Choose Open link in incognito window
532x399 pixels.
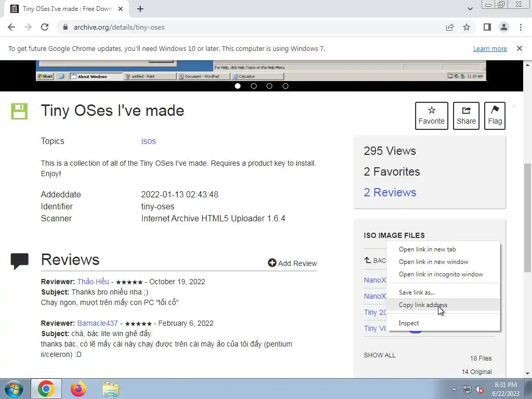443,274
